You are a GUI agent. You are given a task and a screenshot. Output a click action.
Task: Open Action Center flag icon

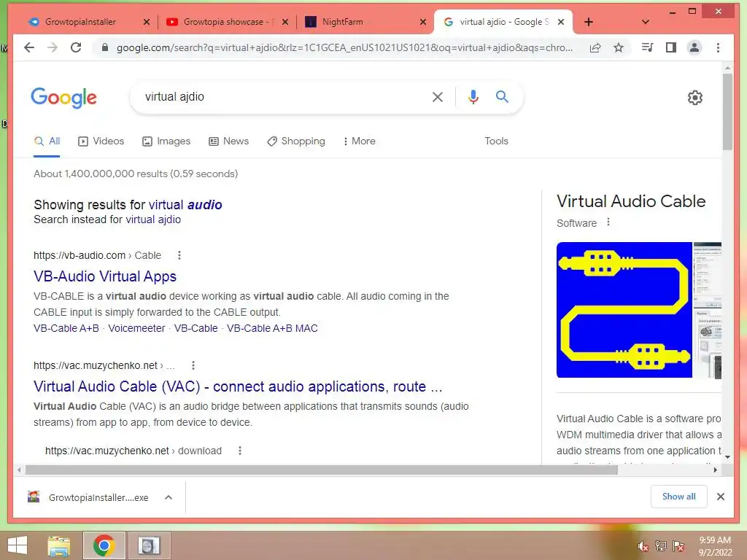tap(678, 546)
